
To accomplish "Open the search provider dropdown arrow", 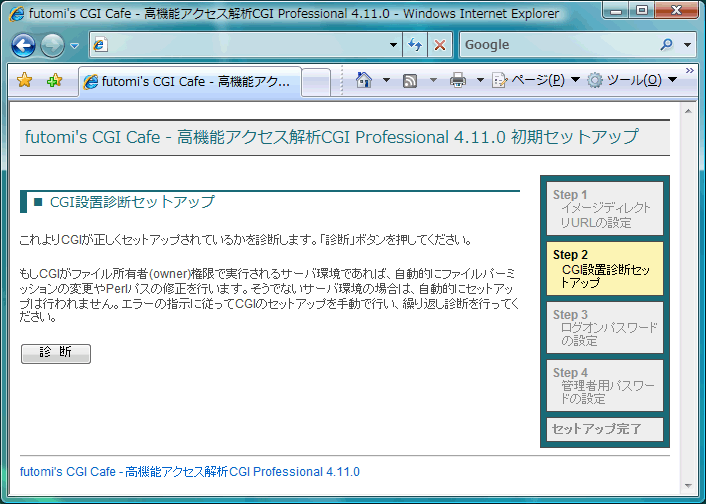I will coord(688,45).
